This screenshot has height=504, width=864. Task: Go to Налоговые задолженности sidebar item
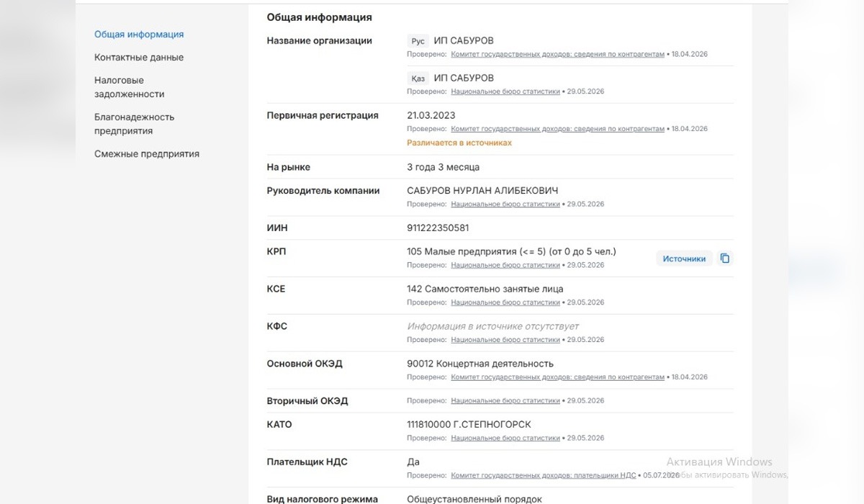130,87
